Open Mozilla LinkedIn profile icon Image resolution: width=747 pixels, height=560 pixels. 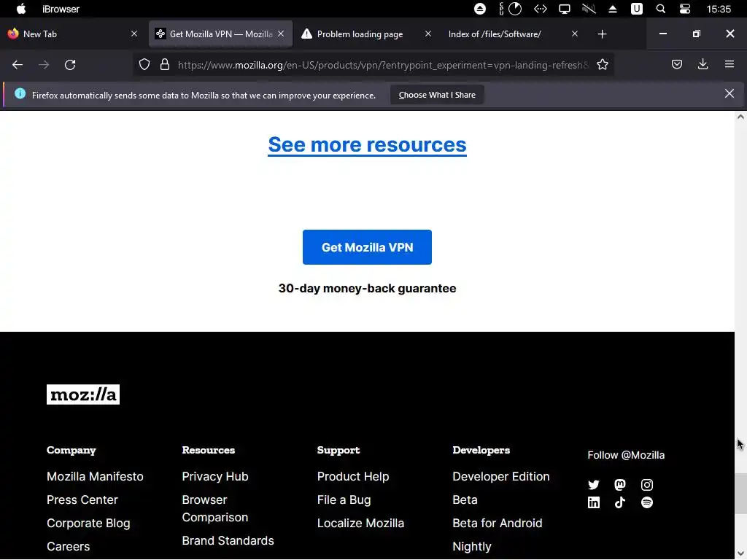(594, 502)
